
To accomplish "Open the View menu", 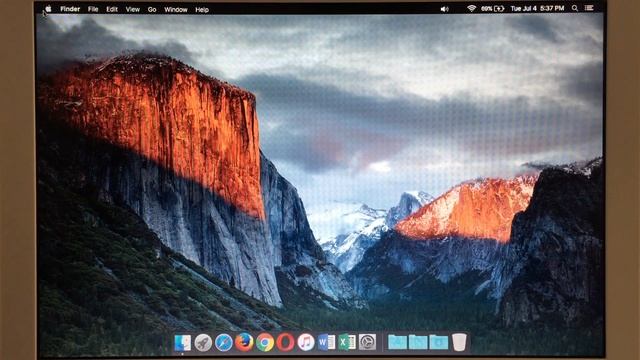I will point(133,9).
